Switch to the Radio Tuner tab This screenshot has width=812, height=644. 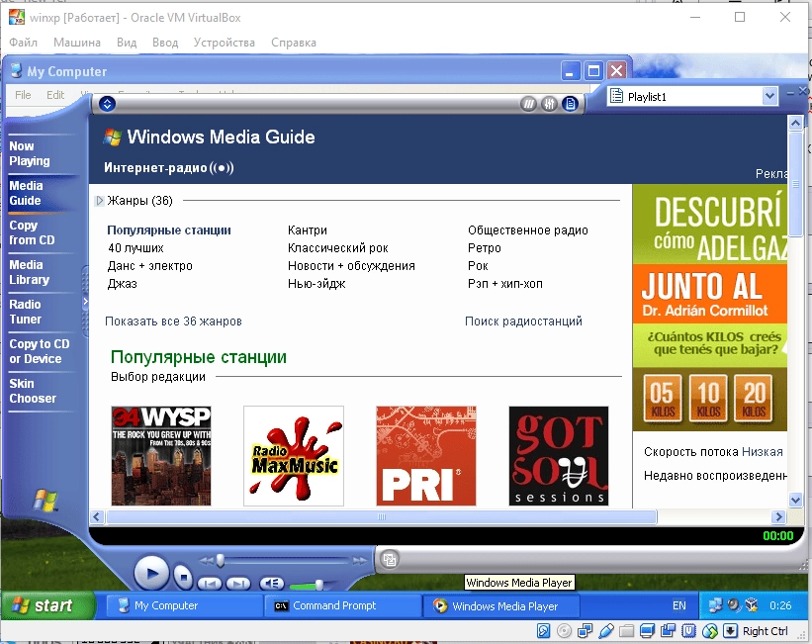26,312
